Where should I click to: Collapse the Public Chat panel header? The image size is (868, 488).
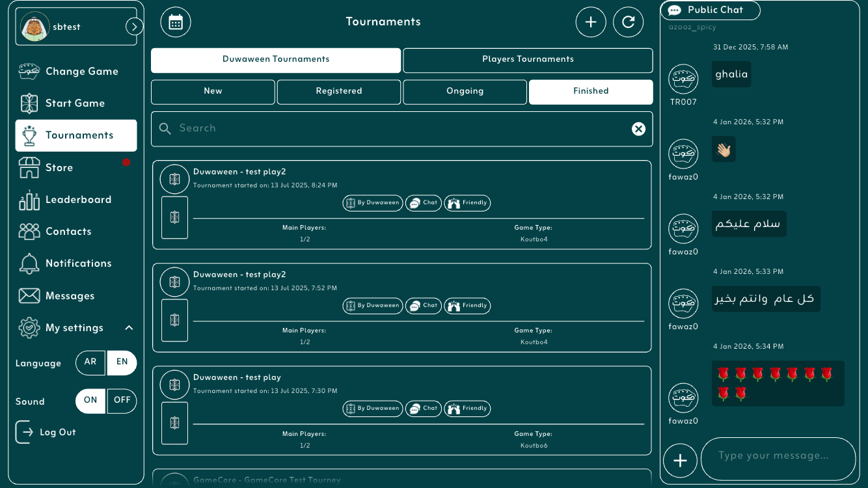click(x=710, y=10)
